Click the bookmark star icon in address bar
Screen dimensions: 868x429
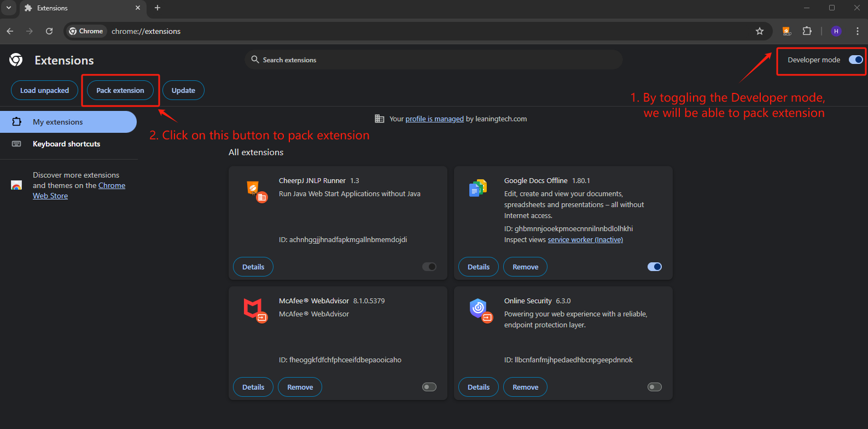(x=759, y=31)
